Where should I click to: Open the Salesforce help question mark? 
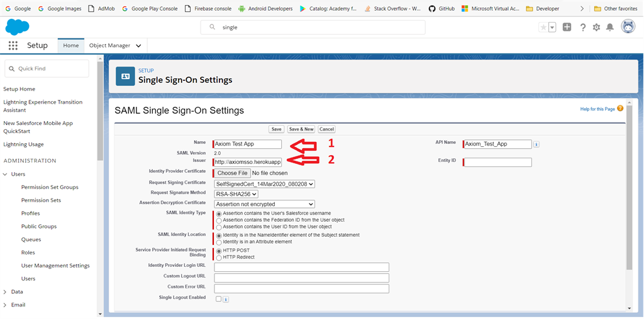tap(582, 27)
